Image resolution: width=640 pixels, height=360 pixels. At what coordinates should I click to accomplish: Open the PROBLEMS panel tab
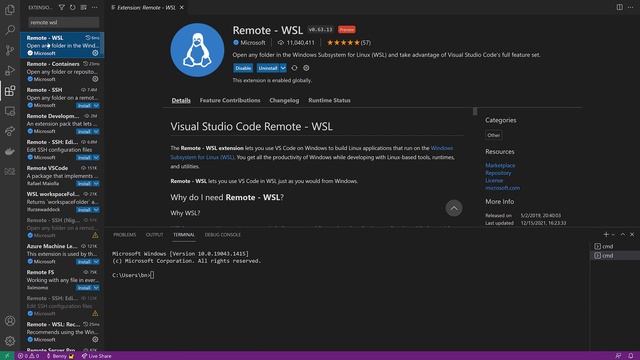click(124, 235)
